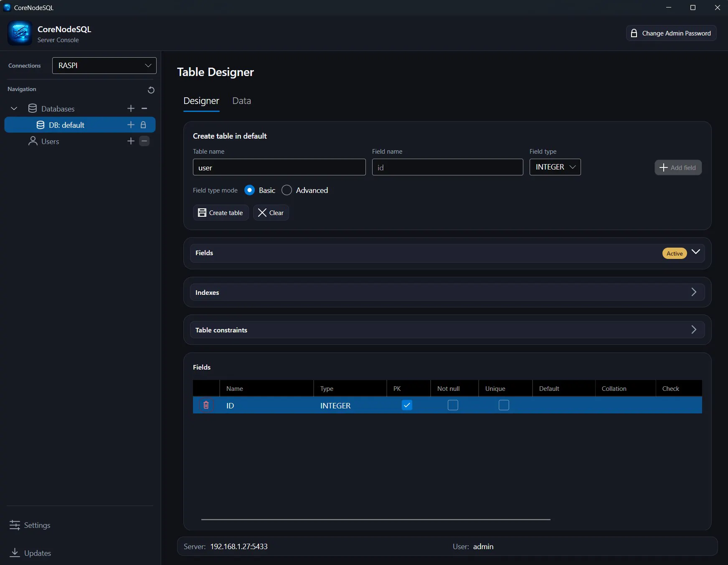Click the Updates download icon

15,552
